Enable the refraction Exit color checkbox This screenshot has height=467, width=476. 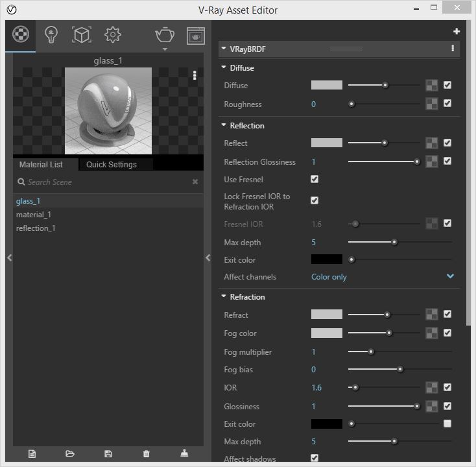(447, 424)
